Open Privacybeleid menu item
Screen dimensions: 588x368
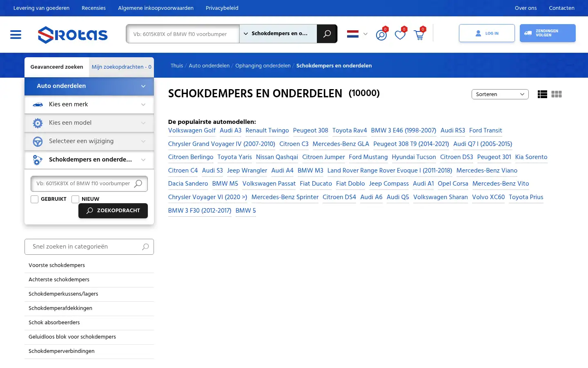tap(222, 8)
